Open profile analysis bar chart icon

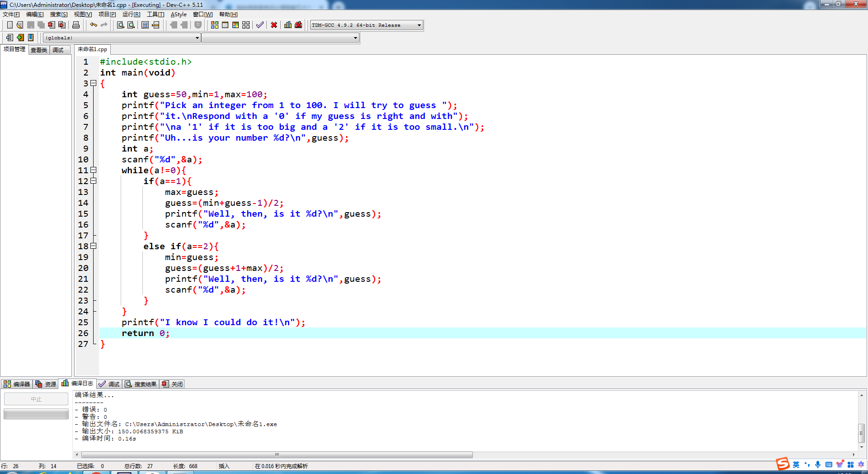click(288, 25)
